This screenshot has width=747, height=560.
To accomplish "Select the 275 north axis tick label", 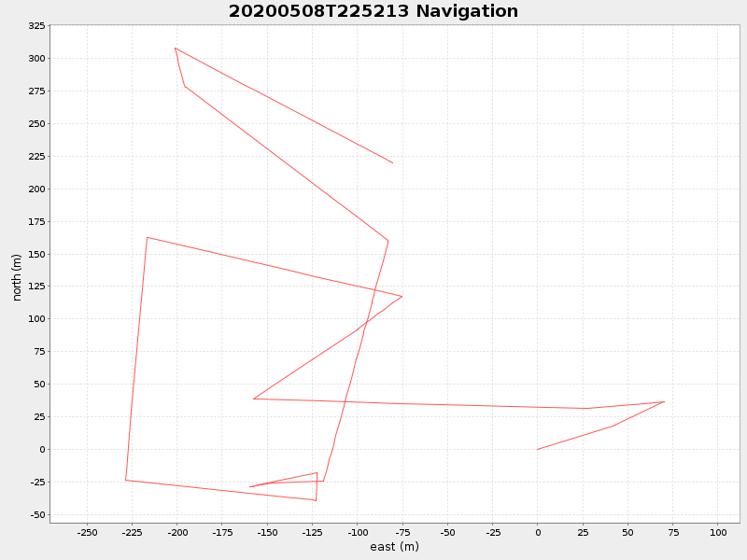I will (x=36, y=91).
